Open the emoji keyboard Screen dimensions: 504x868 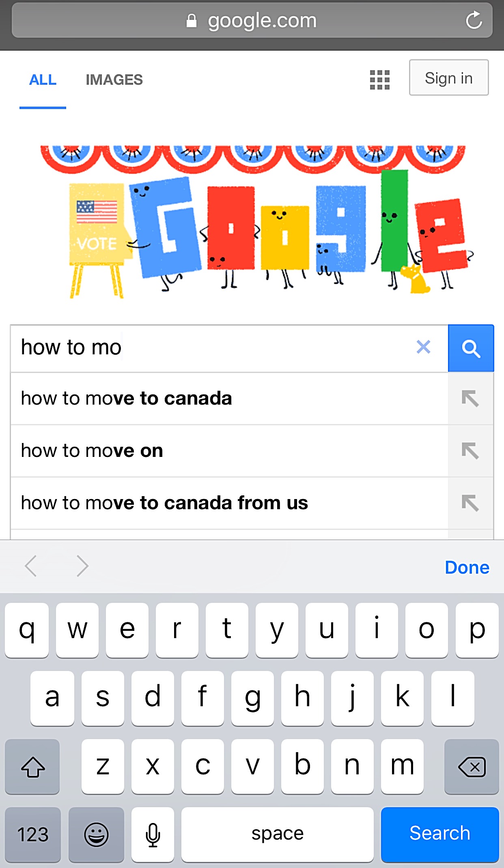(x=96, y=834)
